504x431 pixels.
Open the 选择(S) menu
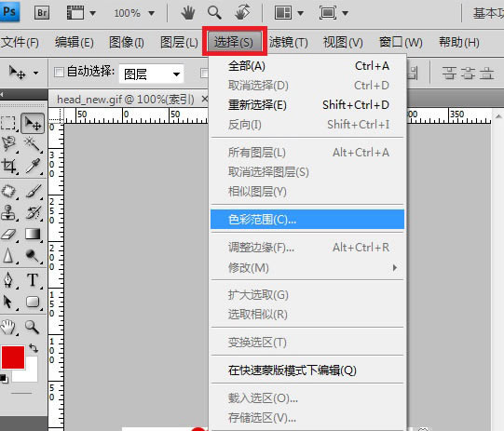(x=234, y=42)
